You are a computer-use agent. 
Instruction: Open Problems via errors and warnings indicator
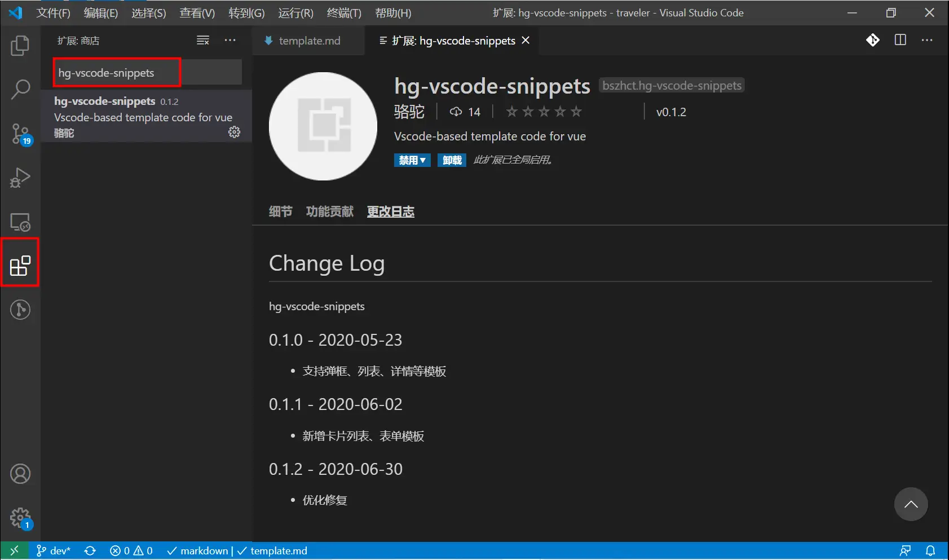click(x=131, y=550)
